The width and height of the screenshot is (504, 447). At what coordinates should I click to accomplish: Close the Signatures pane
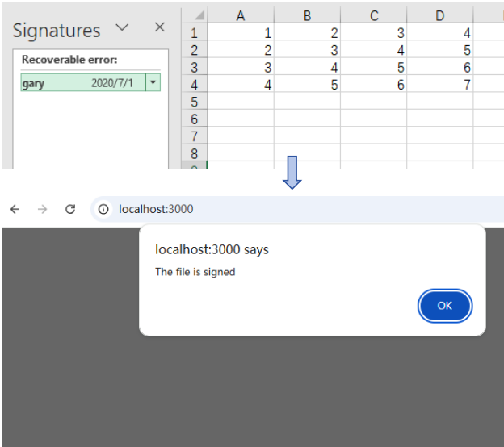coord(159,27)
